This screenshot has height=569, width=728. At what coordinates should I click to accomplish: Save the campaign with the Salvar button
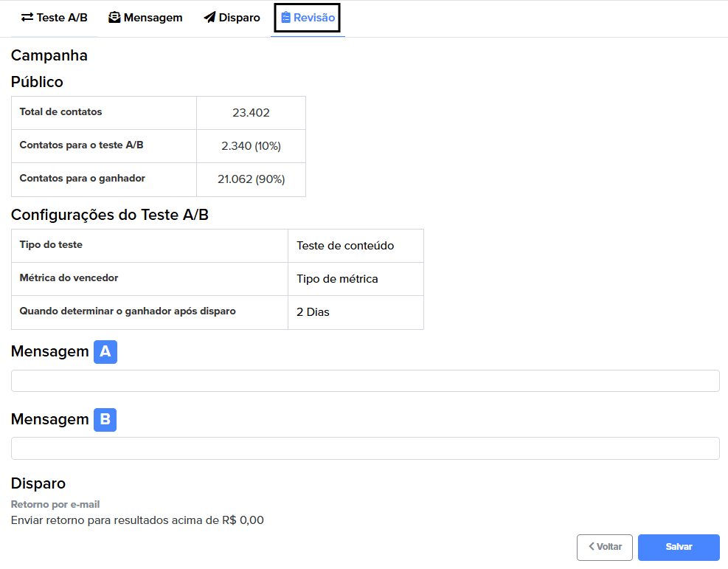tap(679, 547)
